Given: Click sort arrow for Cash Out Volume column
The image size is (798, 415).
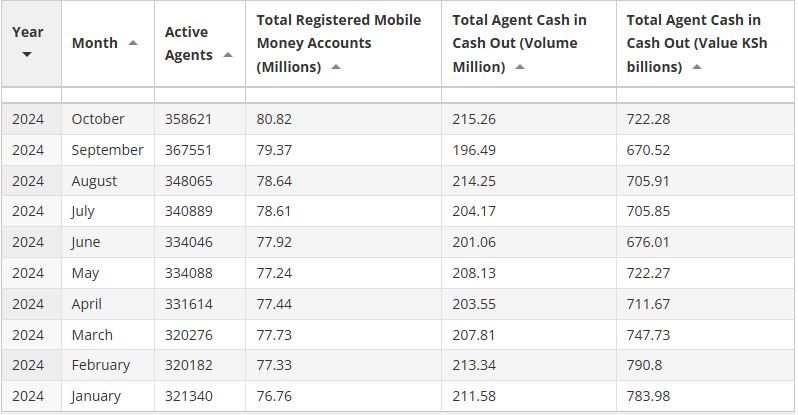Looking at the screenshot, I should (520, 67).
